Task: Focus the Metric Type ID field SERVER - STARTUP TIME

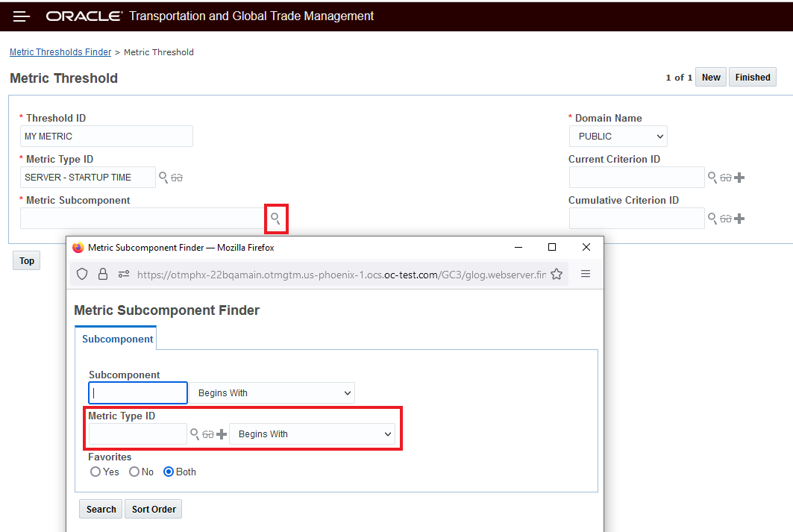Action: [88, 178]
